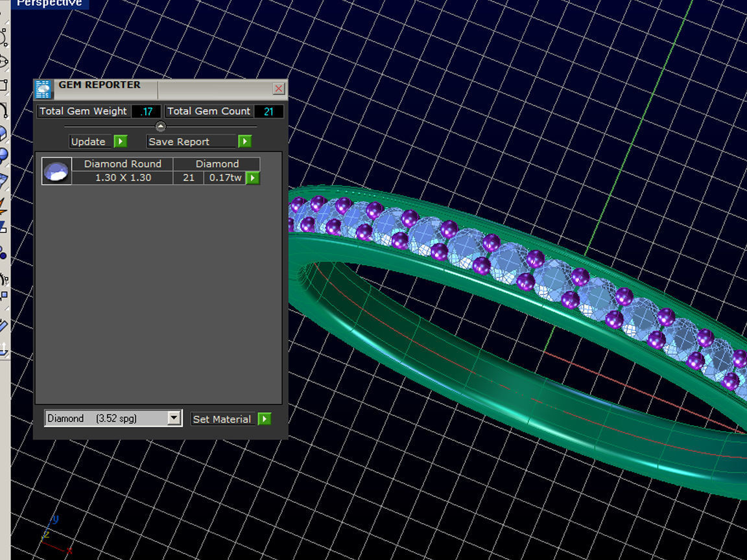
Task: Select the Arc curve tool in left toolbar
Action: 4,110
